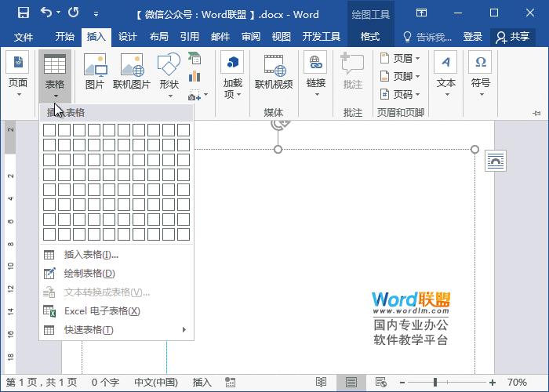
Task: Open the 文本 text group dropdown
Action: pyautogui.click(x=445, y=74)
